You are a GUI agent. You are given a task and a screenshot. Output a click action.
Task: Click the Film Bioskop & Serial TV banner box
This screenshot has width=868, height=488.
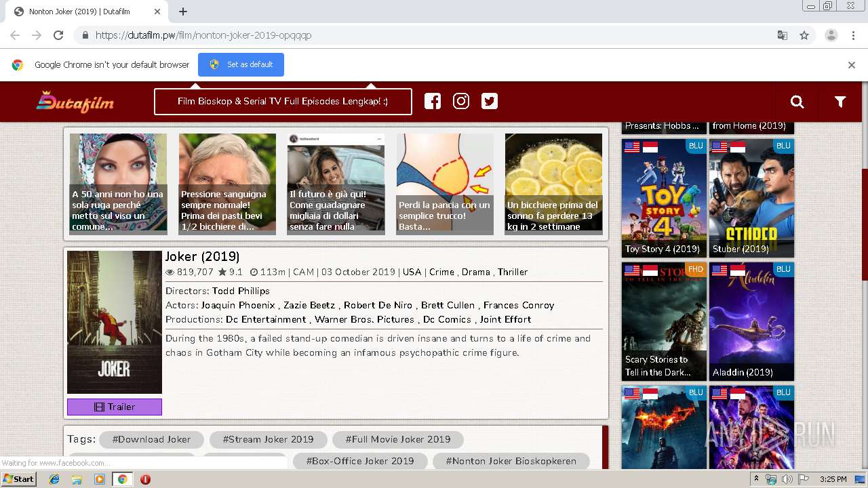[283, 102]
